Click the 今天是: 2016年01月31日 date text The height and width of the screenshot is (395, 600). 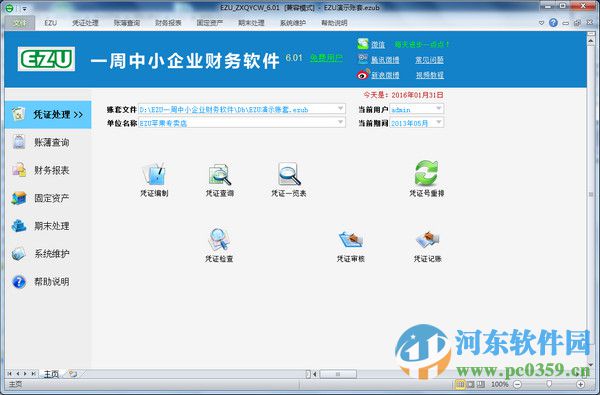[403, 95]
